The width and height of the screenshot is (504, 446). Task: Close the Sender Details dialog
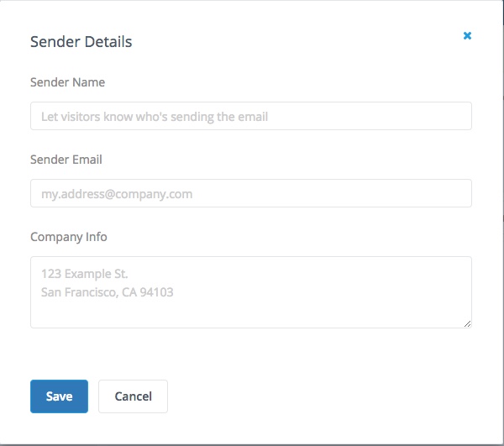point(467,36)
